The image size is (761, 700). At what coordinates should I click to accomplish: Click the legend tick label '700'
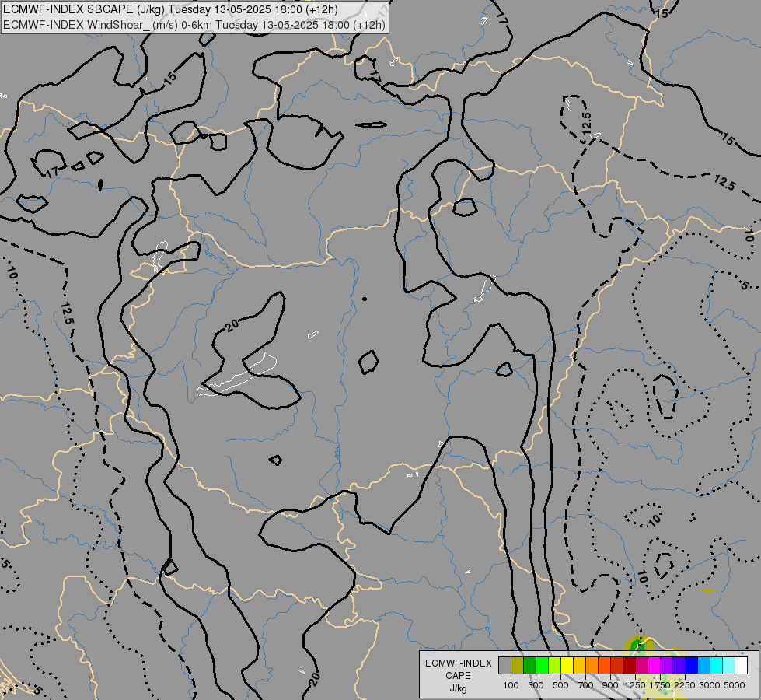(x=586, y=685)
